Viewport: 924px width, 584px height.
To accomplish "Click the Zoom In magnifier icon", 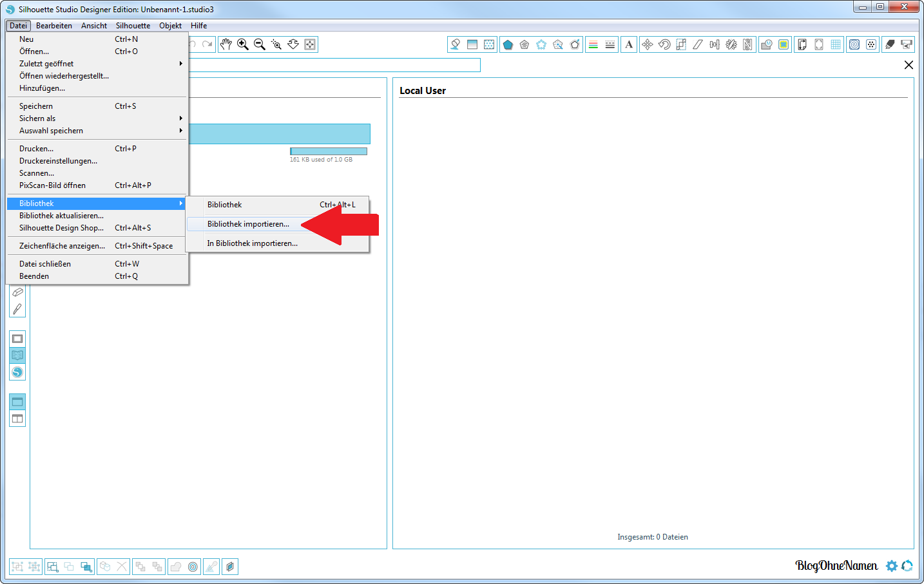I will pyautogui.click(x=243, y=44).
